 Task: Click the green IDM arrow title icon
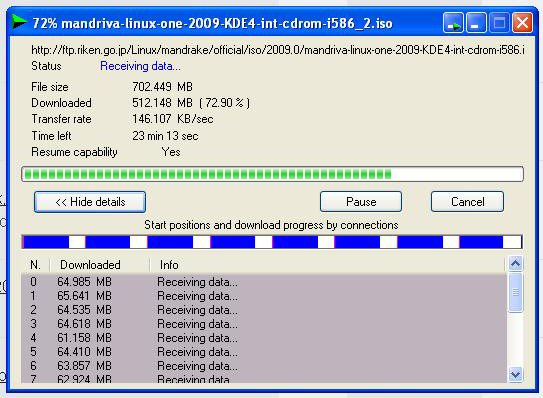pyautogui.click(x=19, y=22)
